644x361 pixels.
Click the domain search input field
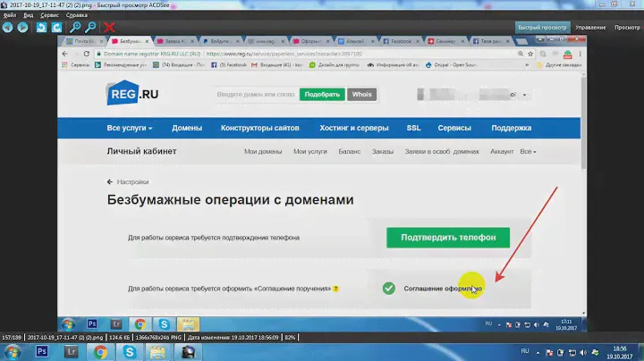(x=255, y=94)
